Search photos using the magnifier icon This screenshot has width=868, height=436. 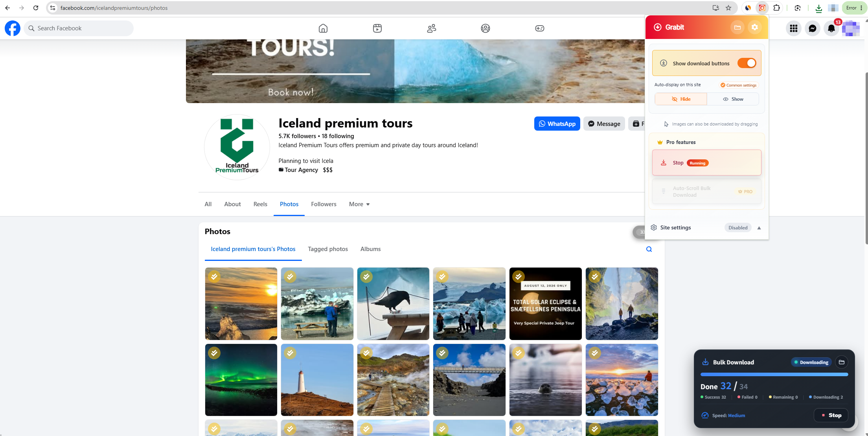point(649,249)
